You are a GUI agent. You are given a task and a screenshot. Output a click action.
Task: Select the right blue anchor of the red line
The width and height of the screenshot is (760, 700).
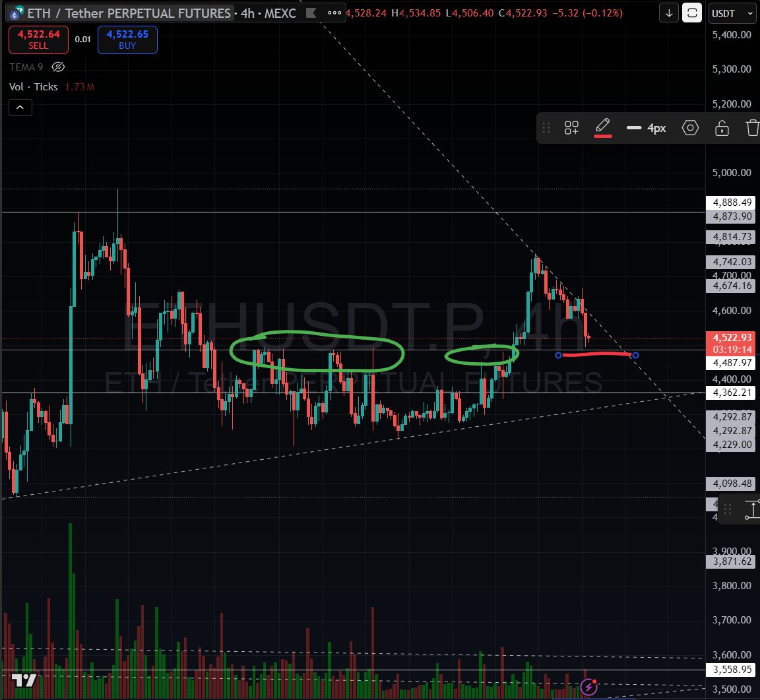click(635, 356)
